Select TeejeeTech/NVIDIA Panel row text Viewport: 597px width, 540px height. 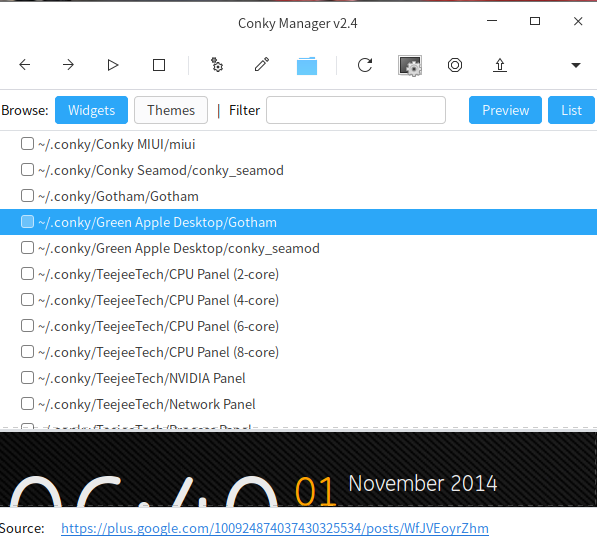pos(142,379)
